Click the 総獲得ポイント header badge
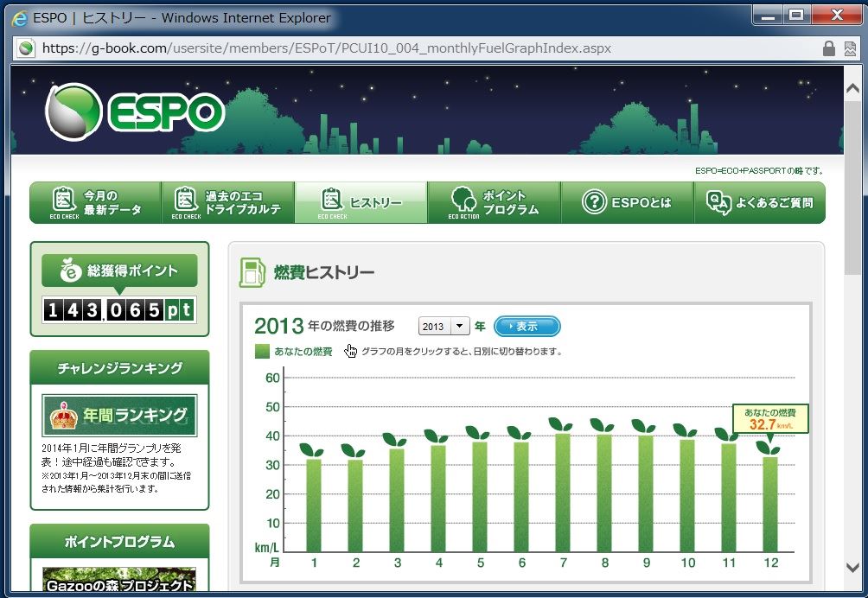Viewport: 868px width, 598px height. 119,270
